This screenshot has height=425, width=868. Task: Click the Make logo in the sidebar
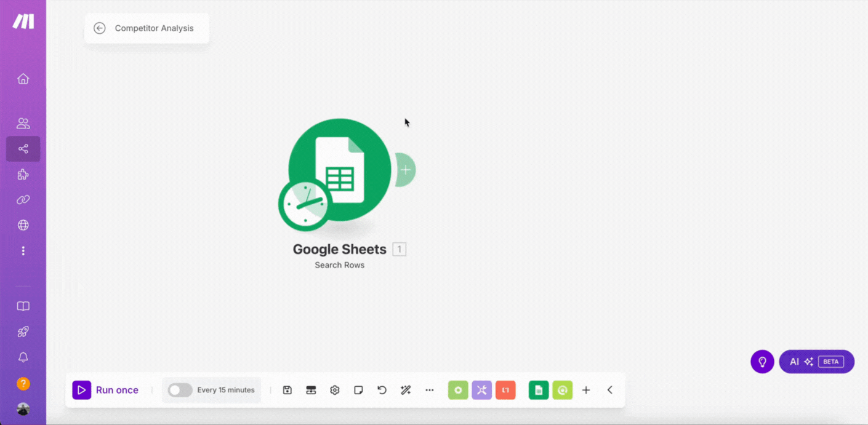click(x=23, y=22)
